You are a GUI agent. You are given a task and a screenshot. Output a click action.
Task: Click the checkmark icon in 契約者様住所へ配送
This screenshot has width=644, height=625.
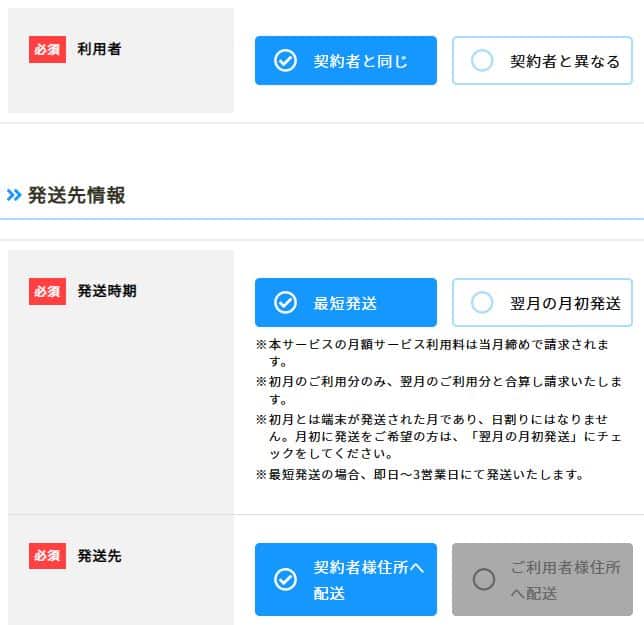[x=285, y=580]
